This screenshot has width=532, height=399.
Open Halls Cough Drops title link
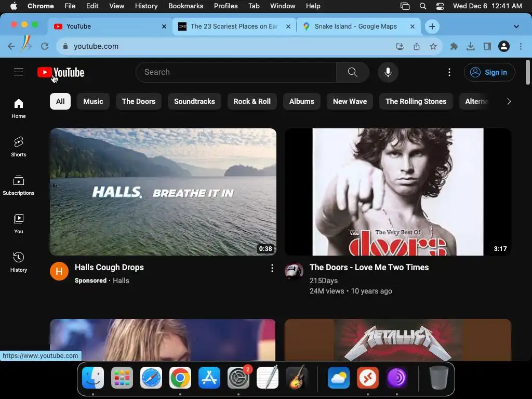109,268
